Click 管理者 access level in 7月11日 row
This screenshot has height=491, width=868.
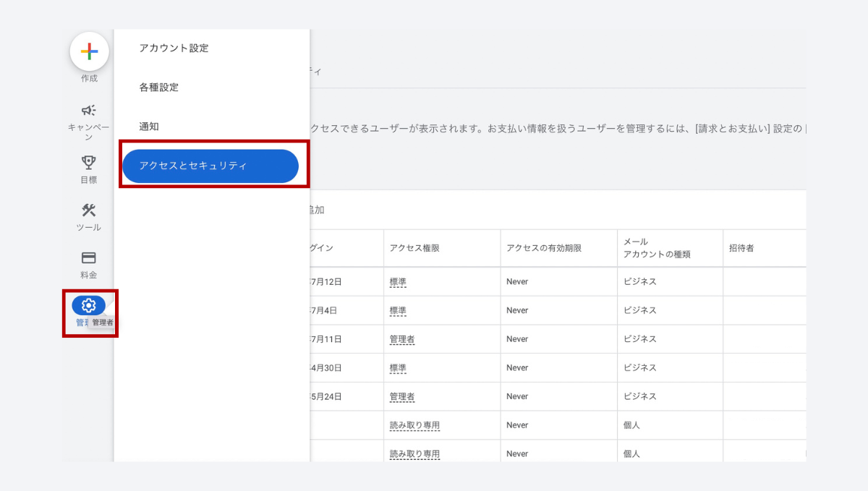tap(402, 339)
